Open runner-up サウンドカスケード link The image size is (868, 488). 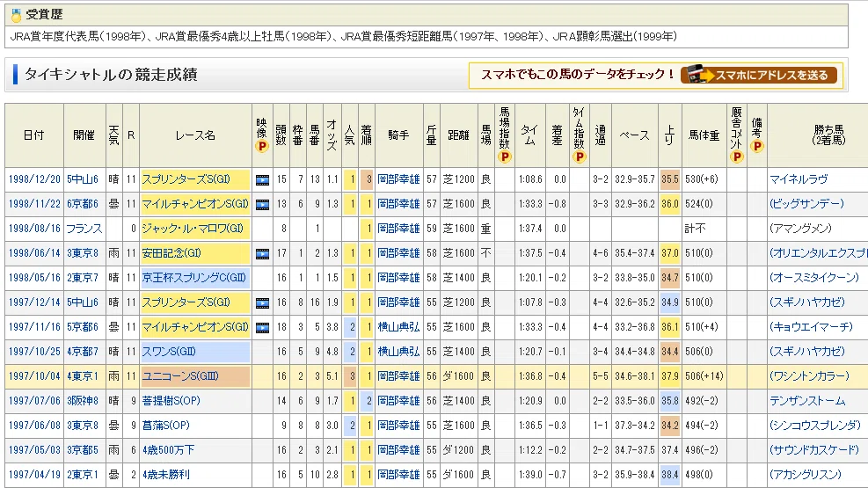coord(814,450)
